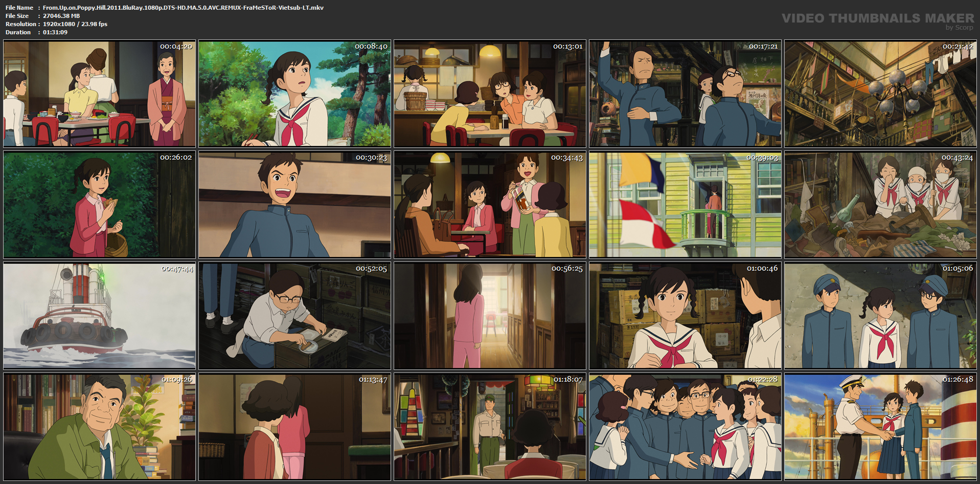Click the thumbnail stamped 00:43:24
This screenshot has width=980, height=484.
pos(881,205)
